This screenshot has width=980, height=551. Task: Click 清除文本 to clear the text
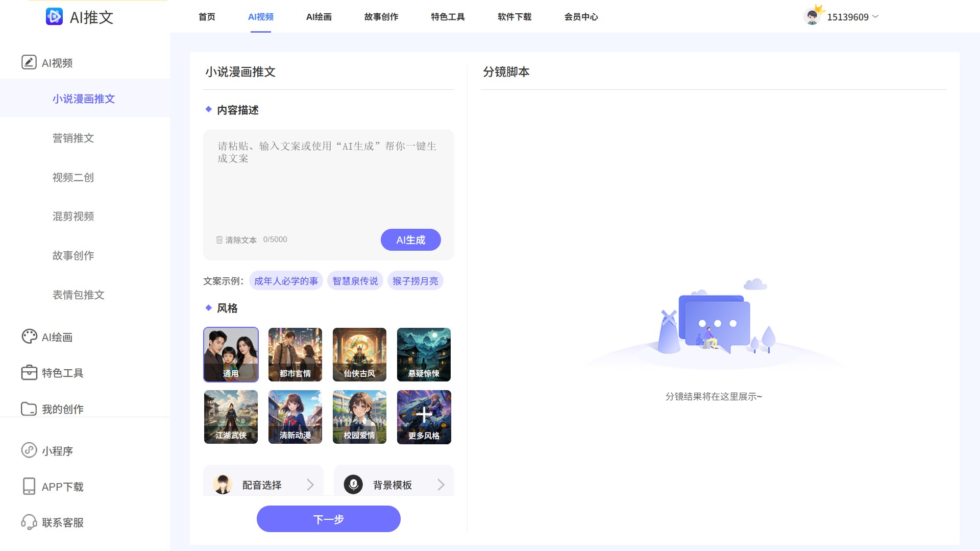point(241,240)
